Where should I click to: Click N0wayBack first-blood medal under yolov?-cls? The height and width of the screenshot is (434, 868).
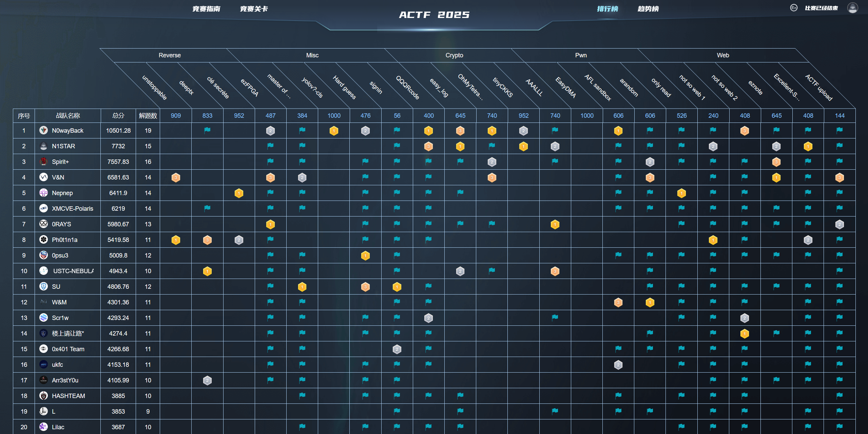click(334, 131)
